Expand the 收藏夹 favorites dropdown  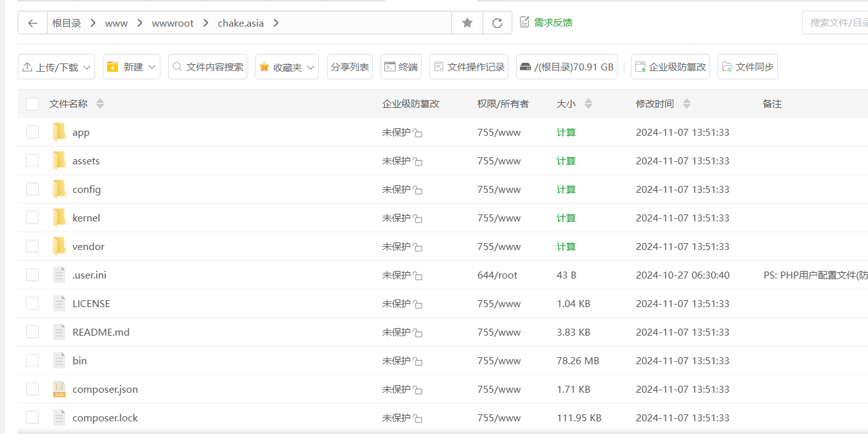(x=287, y=67)
